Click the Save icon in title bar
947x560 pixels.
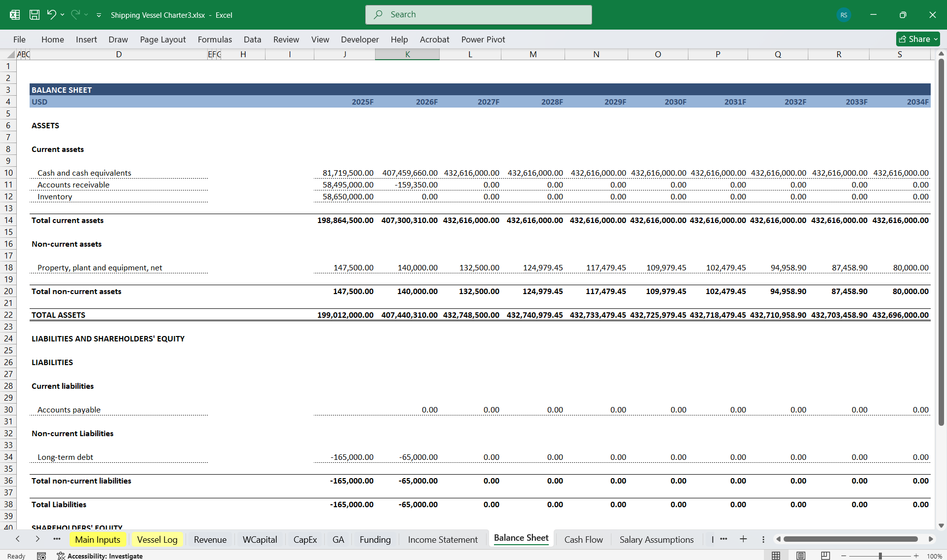point(34,15)
